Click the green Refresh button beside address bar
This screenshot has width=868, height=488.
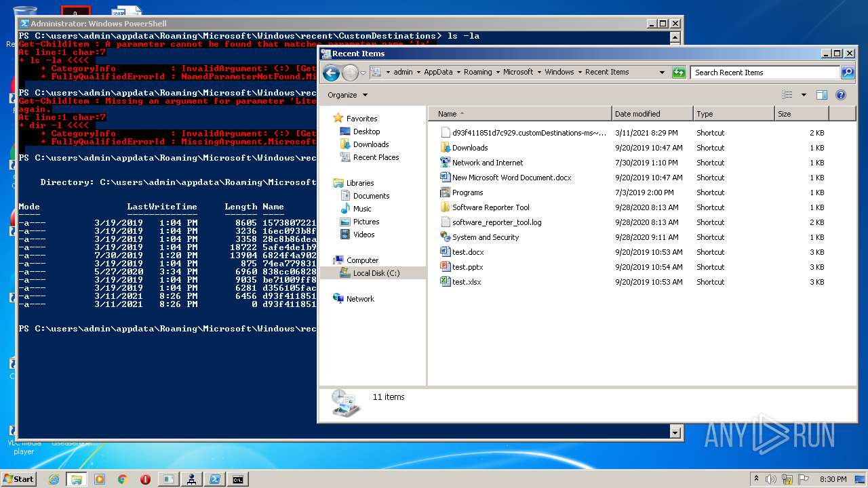point(679,73)
